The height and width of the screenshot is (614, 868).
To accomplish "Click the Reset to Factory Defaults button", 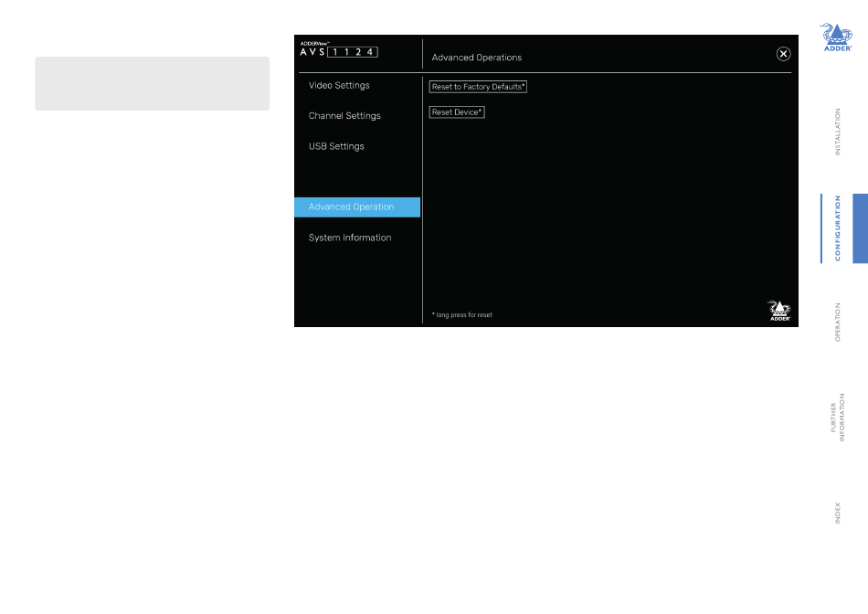I will (x=478, y=87).
